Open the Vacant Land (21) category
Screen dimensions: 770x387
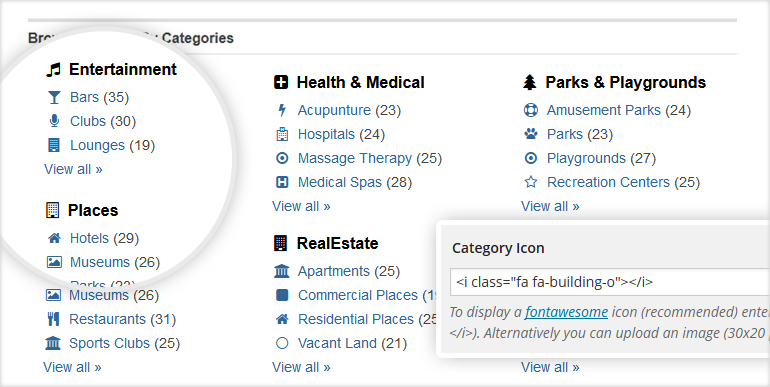pos(352,343)
